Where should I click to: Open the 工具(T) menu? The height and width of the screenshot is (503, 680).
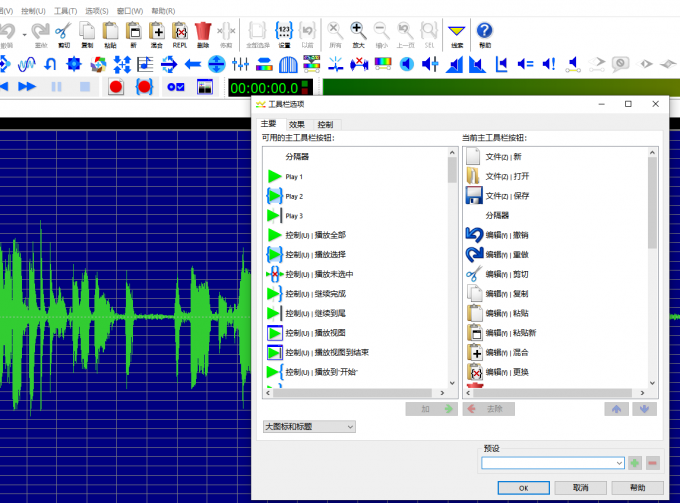click(65, 10)
